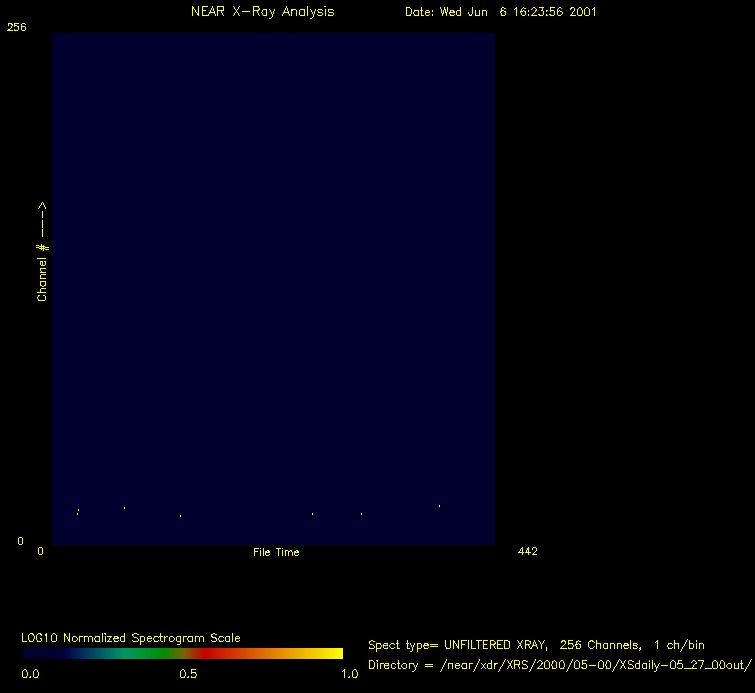The image size is (755, 693).
Task: Click the 256 label on the channel axis
Action: pyautogui.click(x=16, y=28)
